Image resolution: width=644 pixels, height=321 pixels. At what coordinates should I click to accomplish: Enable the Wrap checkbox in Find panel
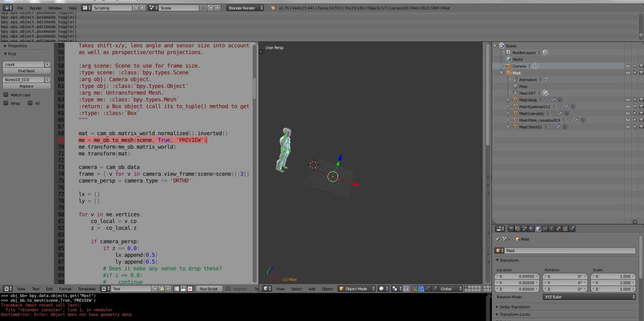click(x=6, y=103)
